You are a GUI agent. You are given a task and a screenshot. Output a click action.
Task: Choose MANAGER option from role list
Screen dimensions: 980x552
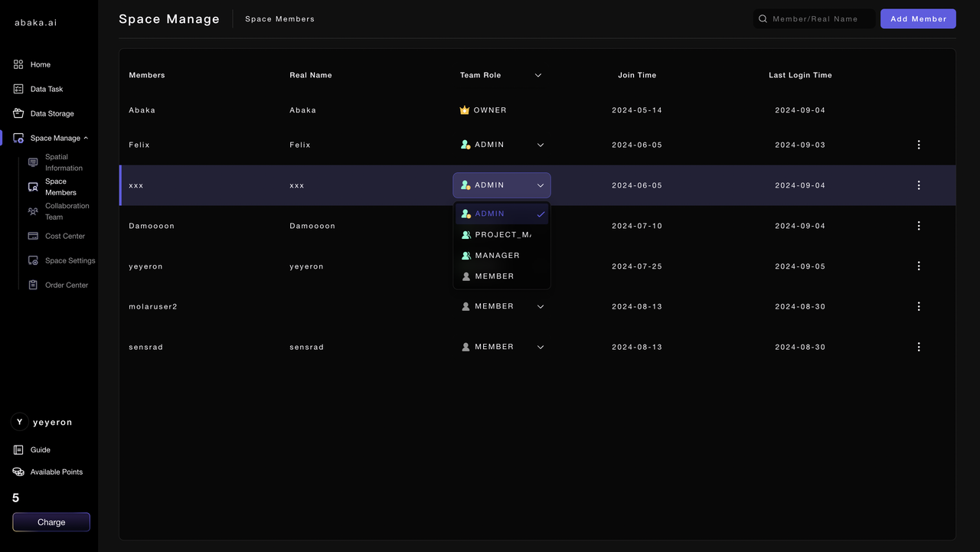[x=497, y=256]
